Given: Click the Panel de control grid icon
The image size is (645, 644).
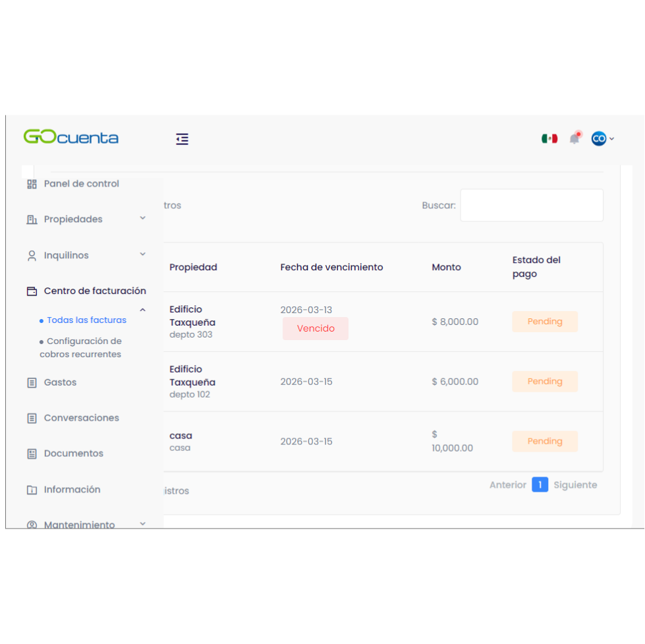Looking at the screenshot, I should click(x=32, y=184).
